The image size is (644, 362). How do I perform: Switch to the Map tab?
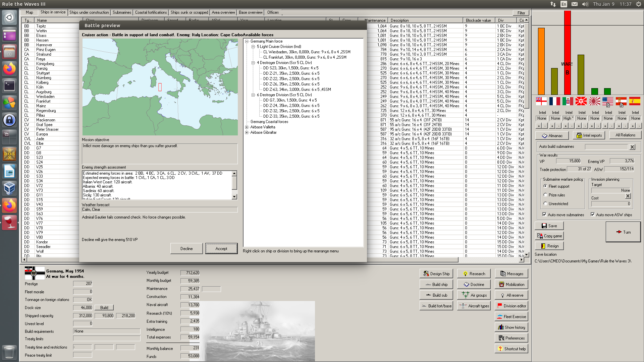30,12
